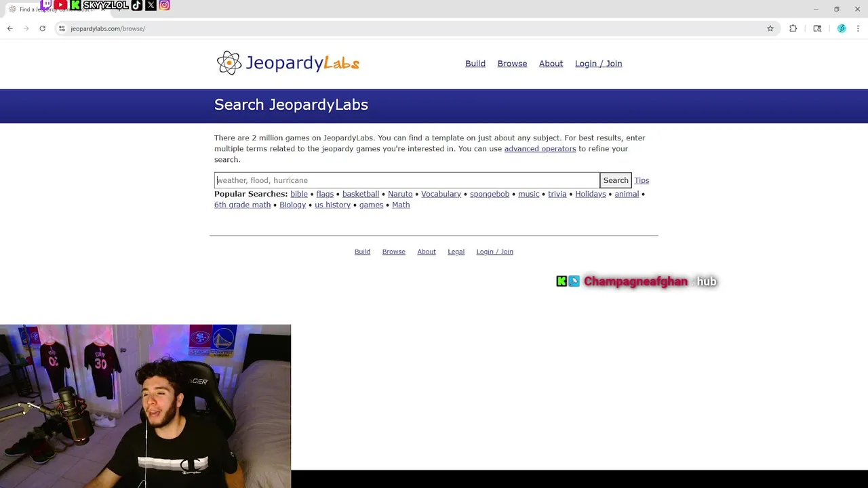Click the footer Browse link
Image resolution: width=868 pixels, height=488 pixels.
(x=393, y=251)
